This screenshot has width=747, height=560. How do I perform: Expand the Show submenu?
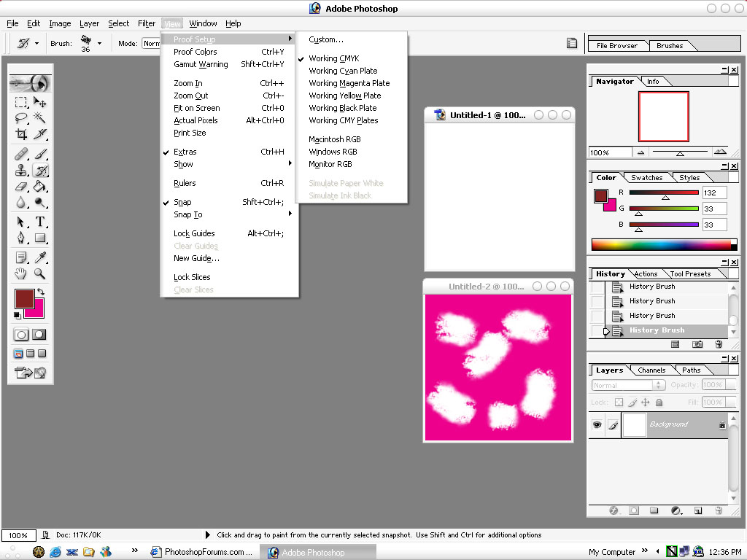coord(183,164)
